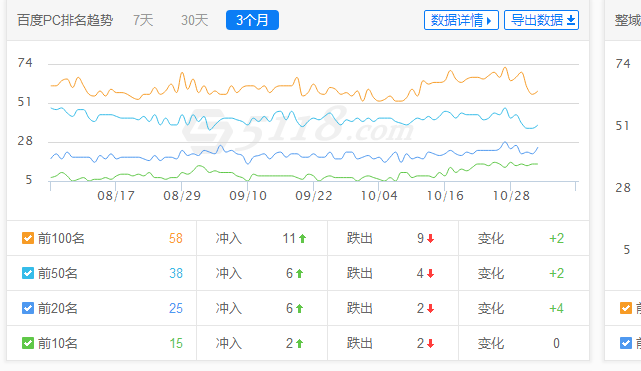Switch to the 30天 range tab

coord(195,20)
